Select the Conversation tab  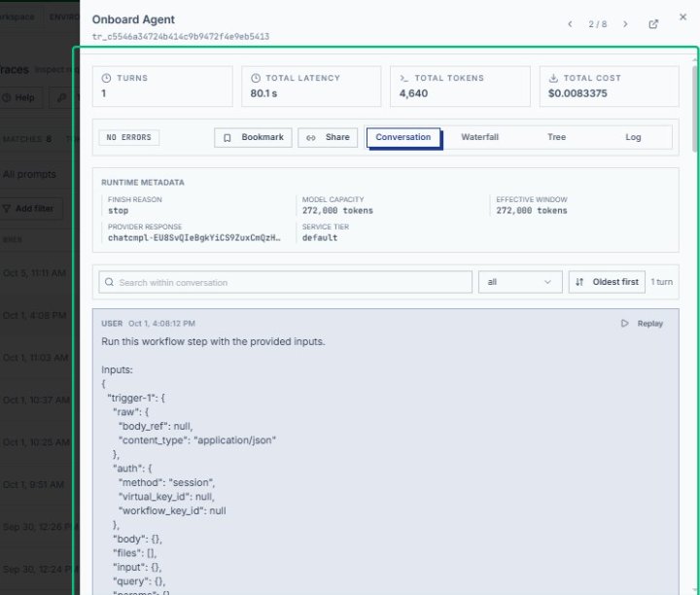pyautogui.click(x=403, y=137)
